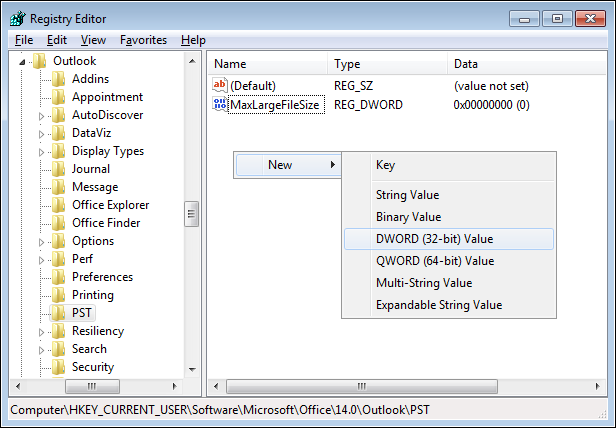
Task: Select the Outlook folder icon
Action: click(x=40, y=61)
